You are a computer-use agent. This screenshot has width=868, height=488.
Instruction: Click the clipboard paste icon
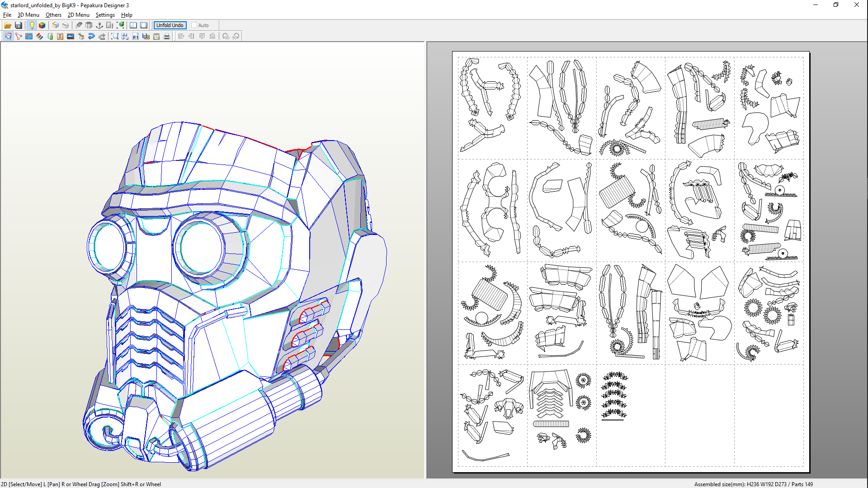click(x=156, y=36)
